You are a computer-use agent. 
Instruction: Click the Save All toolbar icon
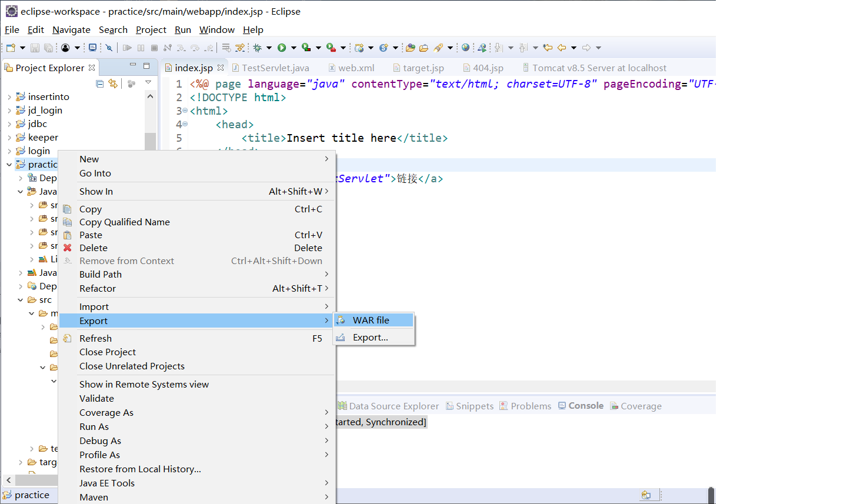tap(48, 48)
